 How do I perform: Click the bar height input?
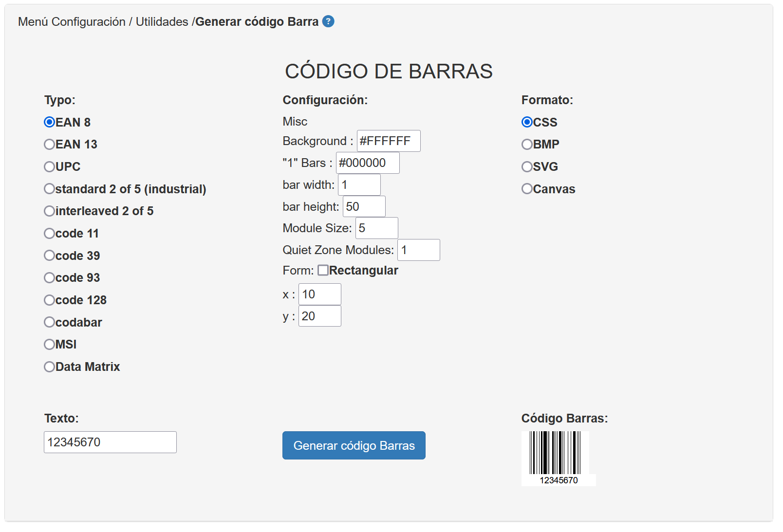[x=364, y=207]
